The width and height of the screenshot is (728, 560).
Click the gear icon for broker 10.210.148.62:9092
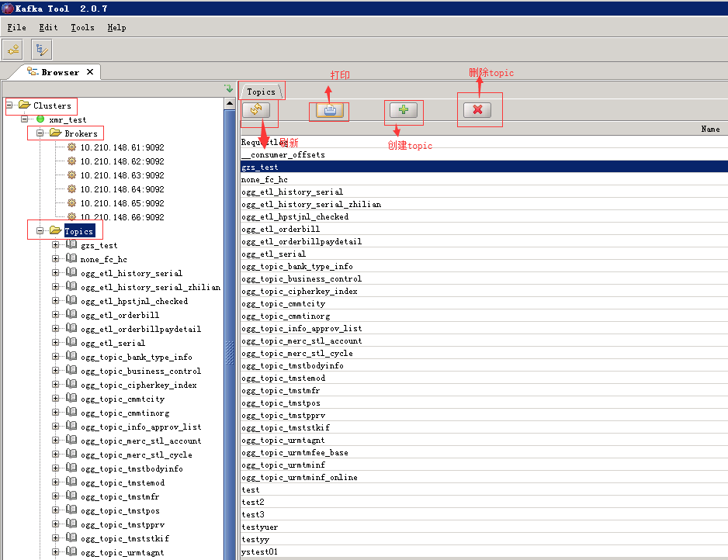71,161
